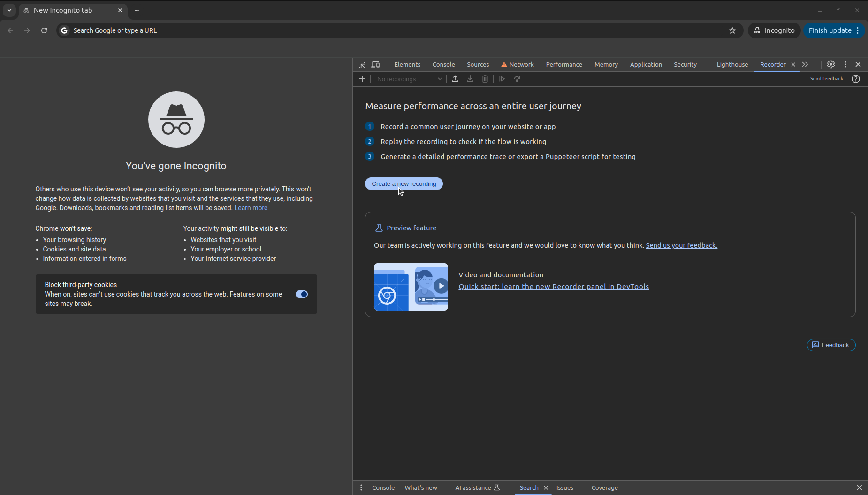Open the DevTools drawer three-dot menu
Image resolution: width=868 pixels, height=495 pixels.
[x=361, y=487]
